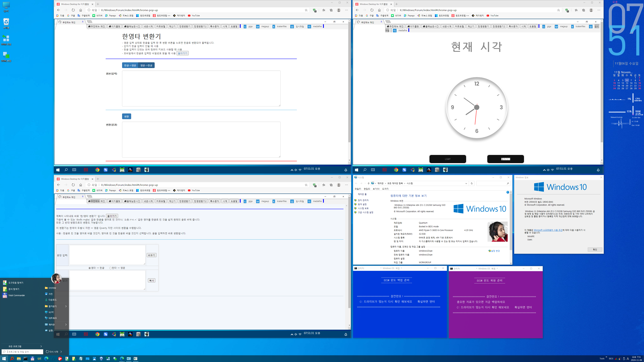Open the 내 PC desktop icon
This screenshot has height=362, width=644.
6,7
